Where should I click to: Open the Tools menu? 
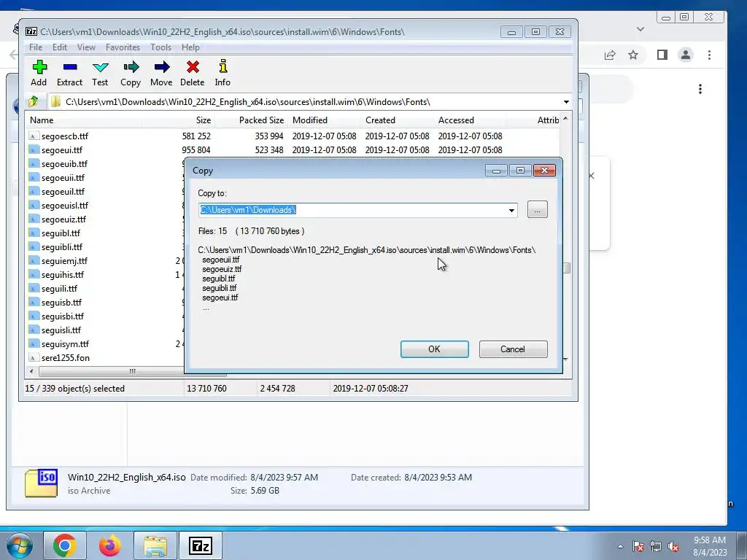tap(160, 47)
